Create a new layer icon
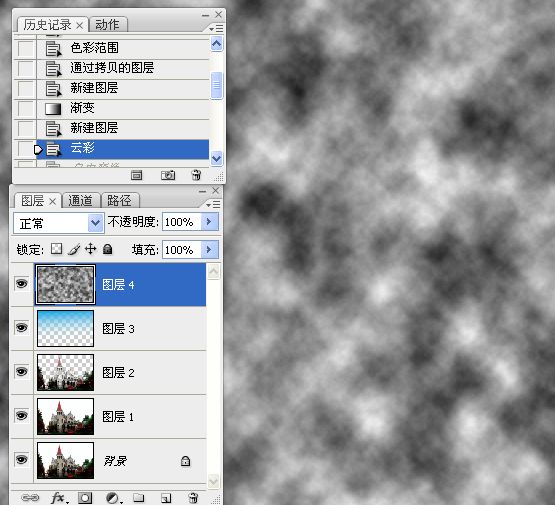555x505 pixels. (166, 498)
